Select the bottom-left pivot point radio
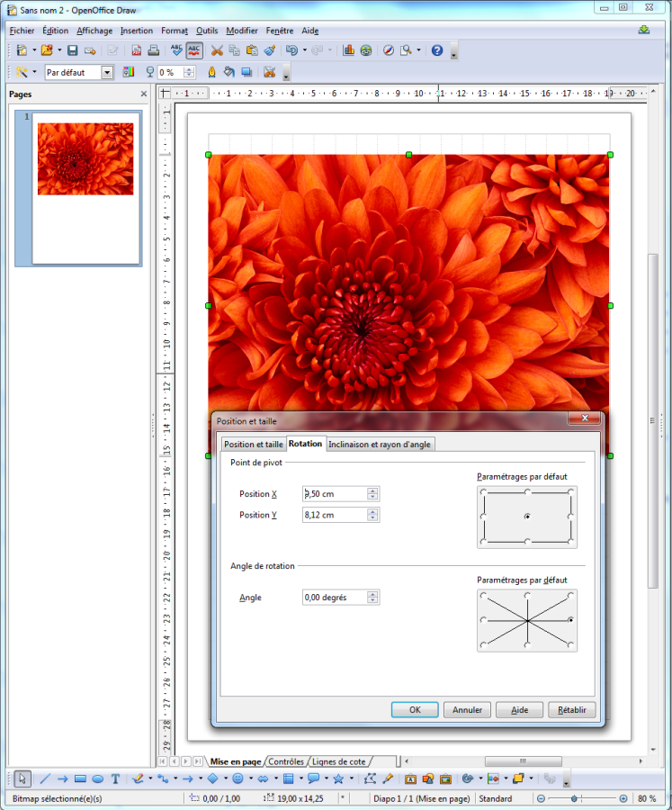The height and width of the screenshot is (810, 672). [x=483, y=541]
